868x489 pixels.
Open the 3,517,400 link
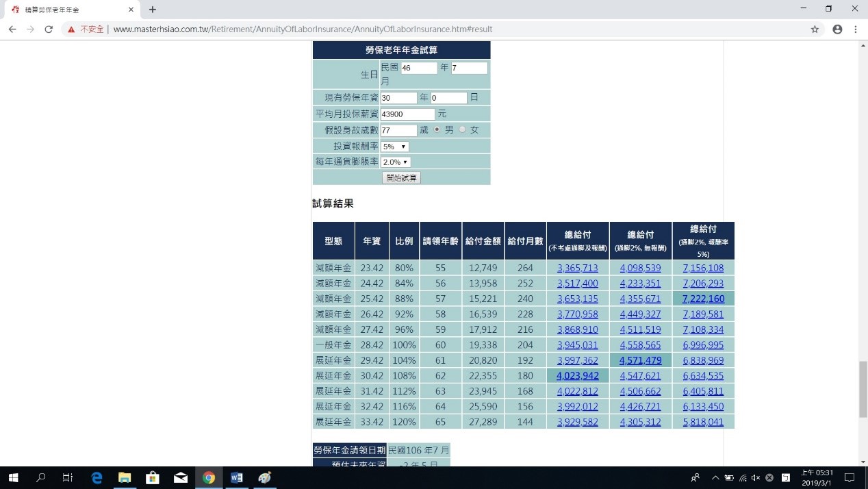pyautogui.click(x=578, y=283)
